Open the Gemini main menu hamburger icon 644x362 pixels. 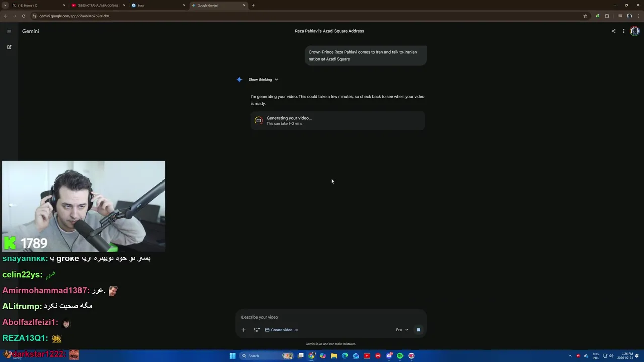point(9,31)
